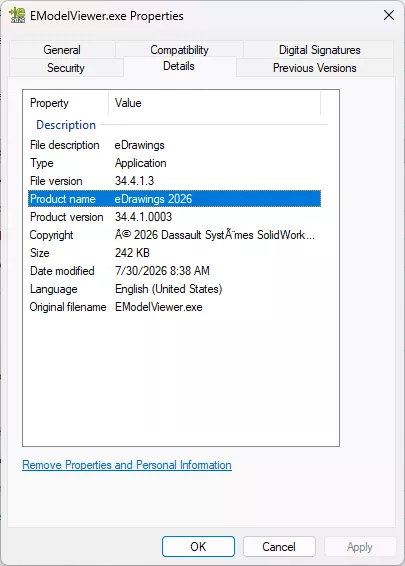Click the greyed-out Apply button

click(360, 547)
